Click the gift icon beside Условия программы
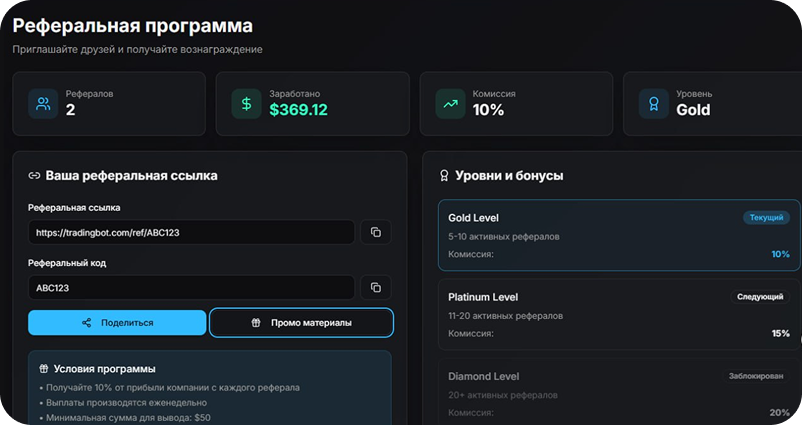 [44, 369]
